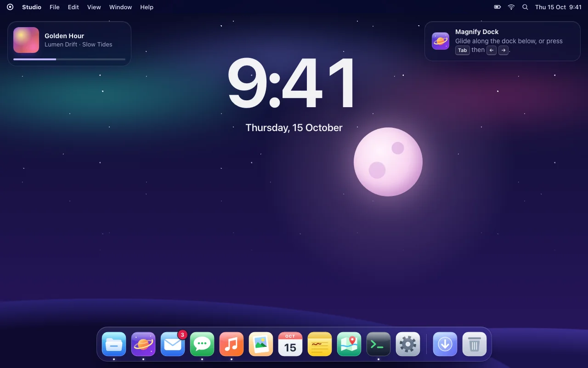Screen dimensions: 588x368
Task: Open the Wi-Fi status menu
Action: click(511, 7)
